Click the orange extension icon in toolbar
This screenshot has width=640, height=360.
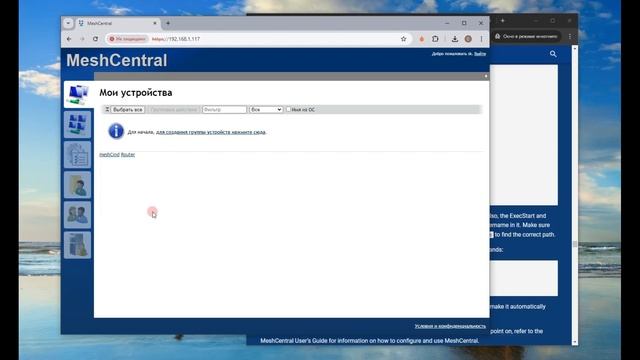tap(422, 39)
